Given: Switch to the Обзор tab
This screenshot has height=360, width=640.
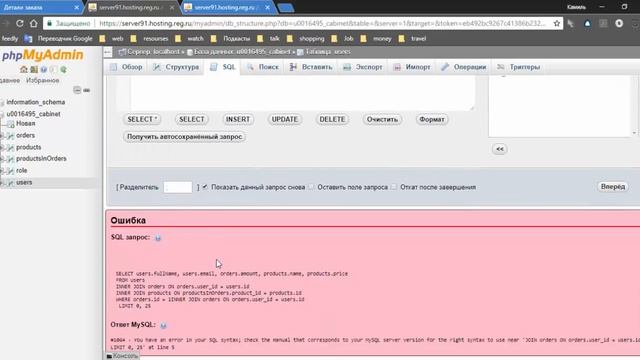Looking at the screenshot, I should pyautogui.click(x=126, y=67).
